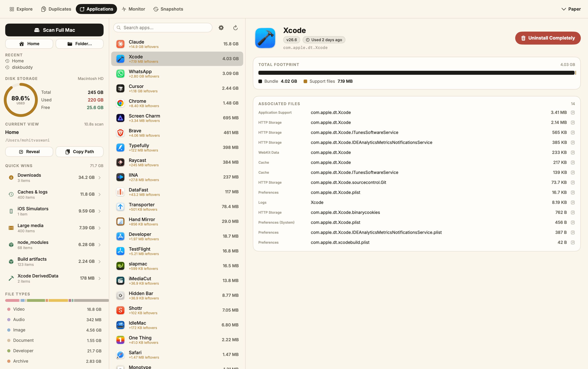Refresh the applications list

point(235,28)
